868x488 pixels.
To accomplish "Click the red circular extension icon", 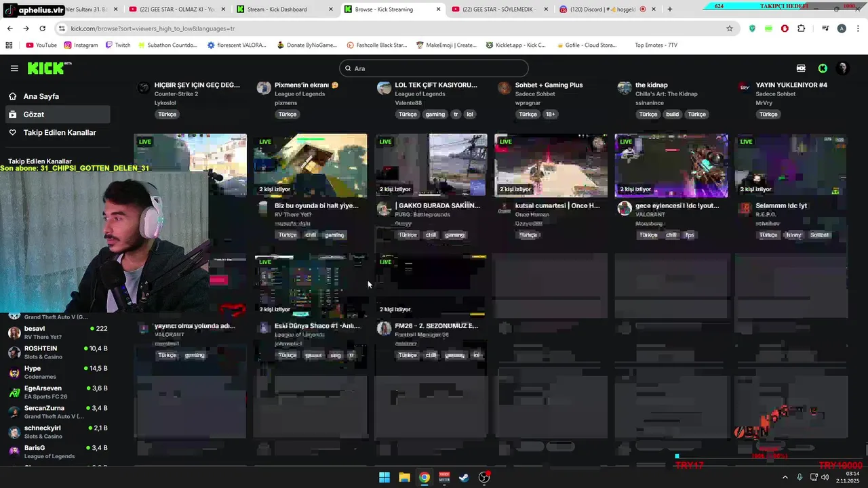I will point(785,28).
